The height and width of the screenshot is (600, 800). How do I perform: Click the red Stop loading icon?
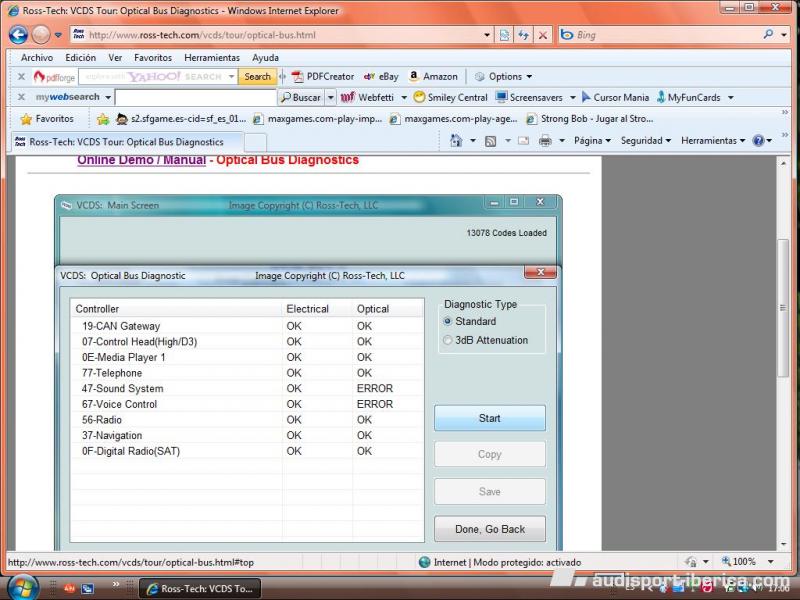[543, 35]
